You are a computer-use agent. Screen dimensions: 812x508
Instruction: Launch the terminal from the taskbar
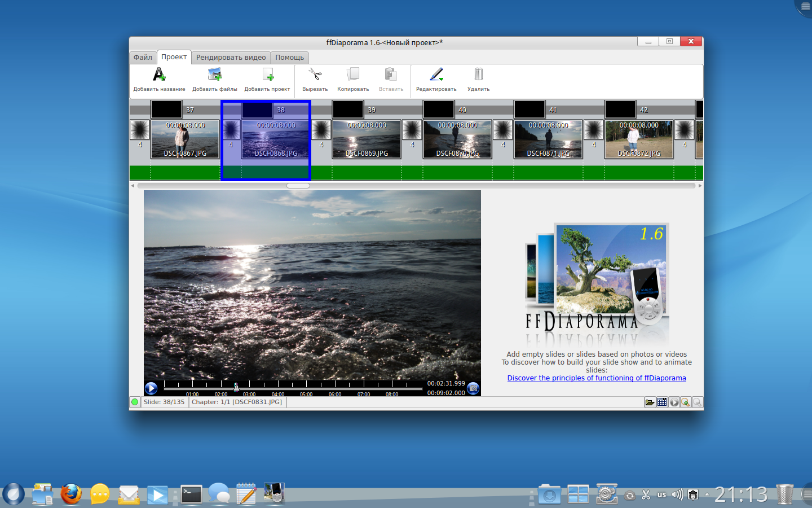pyautogui.click(x=191, y=494)
